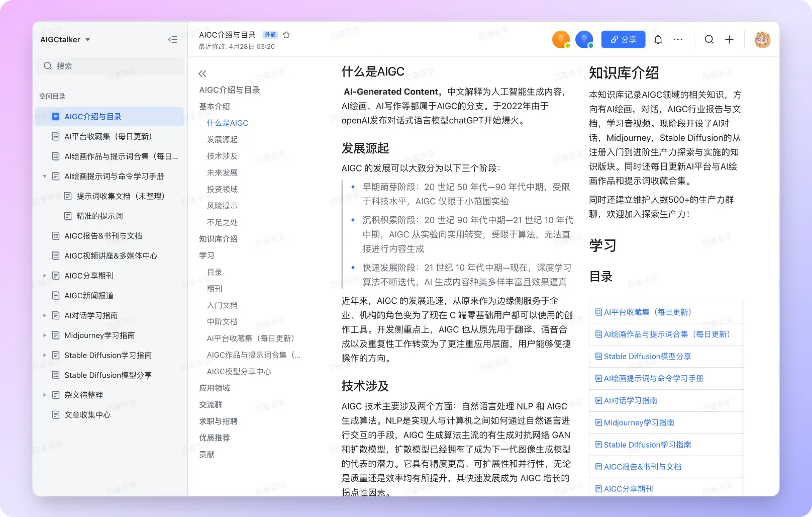This screenshot has width=812, height=517.
Task: Open the user profile avatar
Action: [762, 40]
